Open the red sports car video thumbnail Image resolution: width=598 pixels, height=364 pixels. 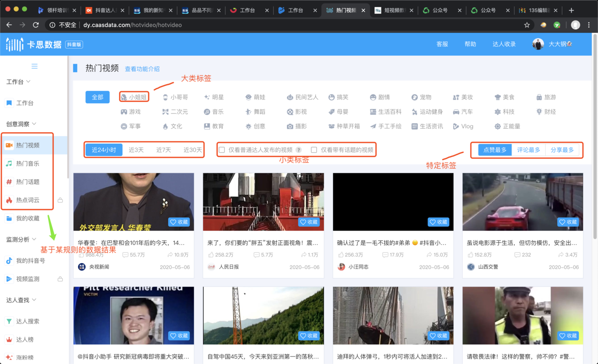522,202
